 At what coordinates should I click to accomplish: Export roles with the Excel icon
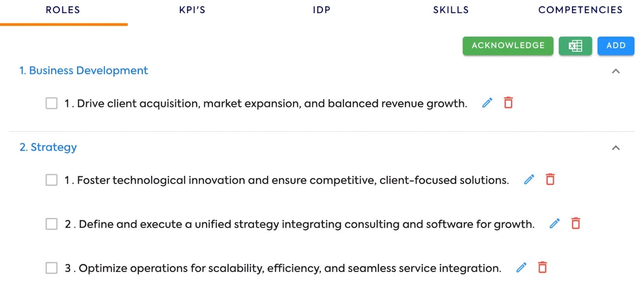tap(576, 46)
